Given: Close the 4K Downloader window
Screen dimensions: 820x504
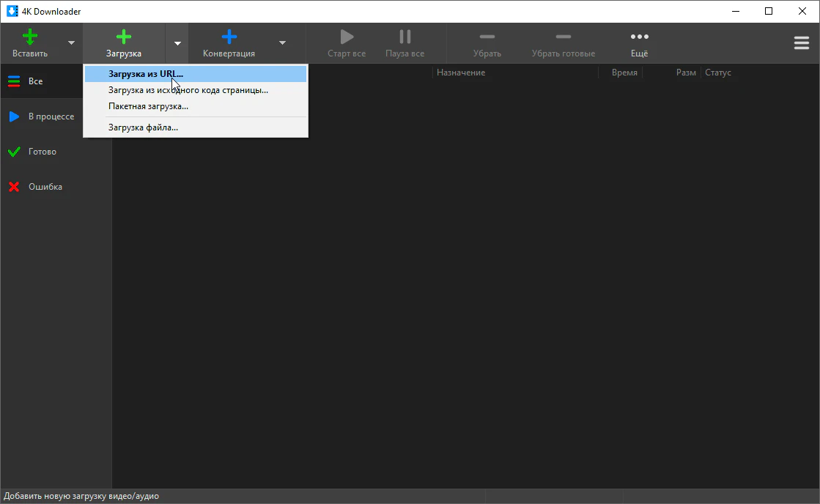Looking at the screenshot, I should [802, 11].
